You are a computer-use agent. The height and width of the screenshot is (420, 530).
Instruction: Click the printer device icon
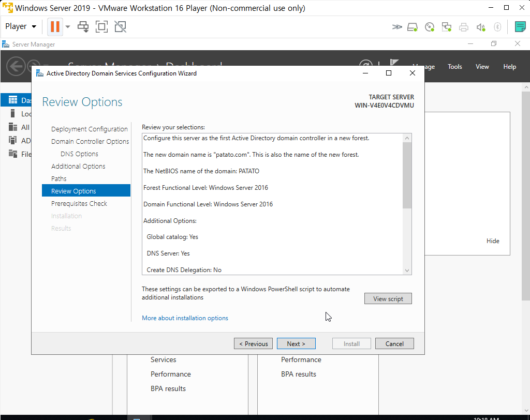coord(463,27)
